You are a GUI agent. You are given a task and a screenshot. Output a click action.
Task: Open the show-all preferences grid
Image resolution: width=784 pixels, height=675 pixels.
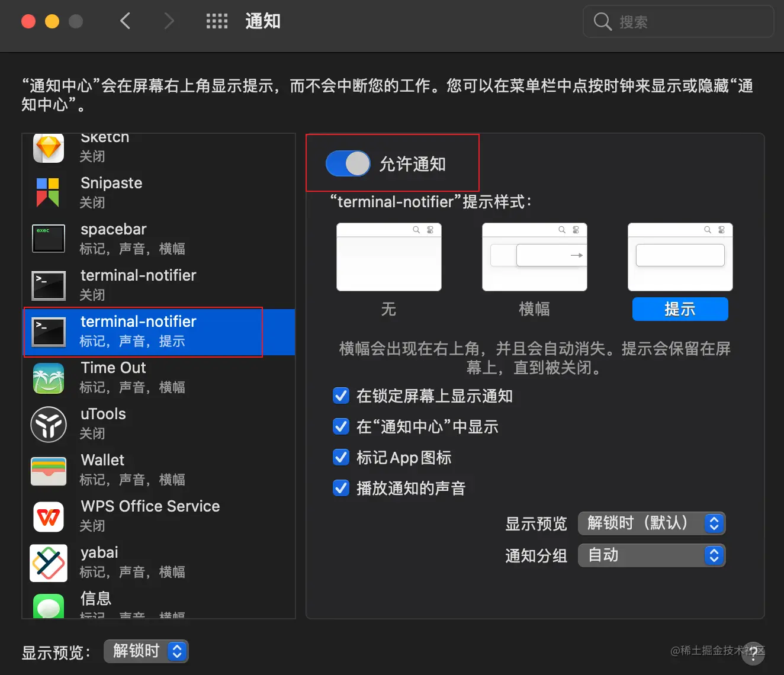pos(217,21)
